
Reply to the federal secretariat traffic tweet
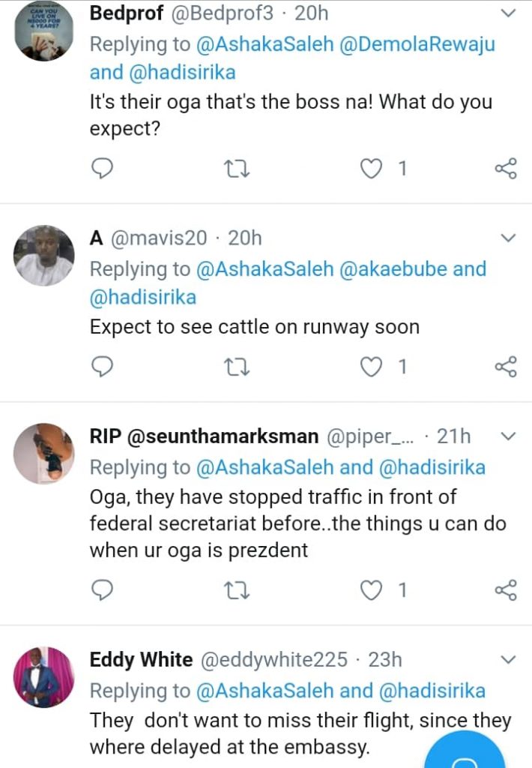pyautogui.click(x=102, y=590)
